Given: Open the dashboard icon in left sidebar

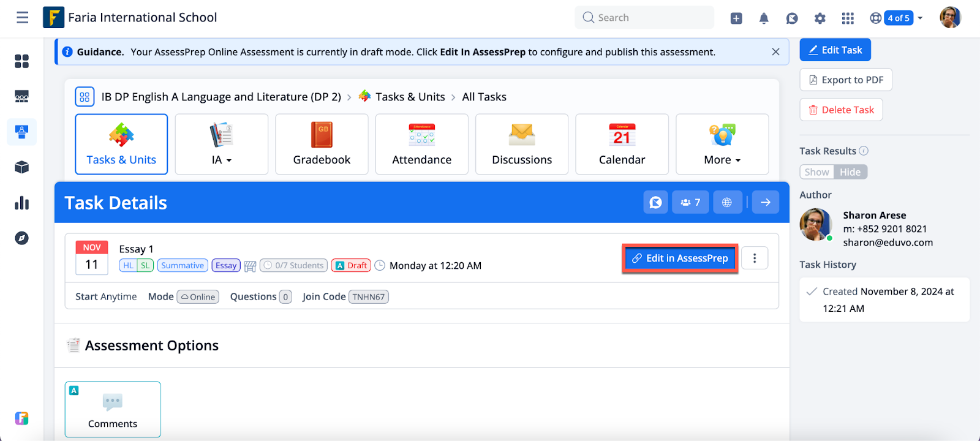Looking at the screenshot, I should (x=22, y=61).
